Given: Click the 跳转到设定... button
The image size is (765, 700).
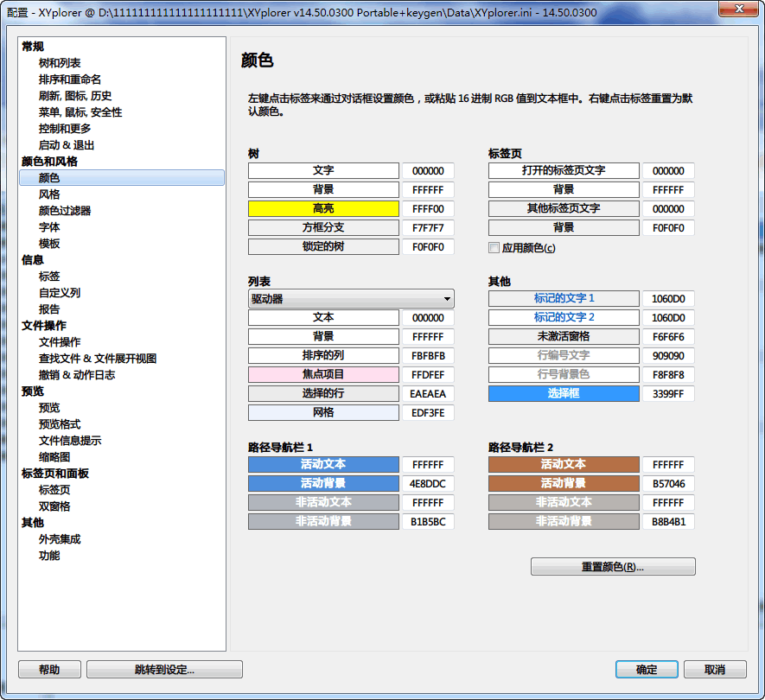Looking at the screenshot, I should coord(164,669).
